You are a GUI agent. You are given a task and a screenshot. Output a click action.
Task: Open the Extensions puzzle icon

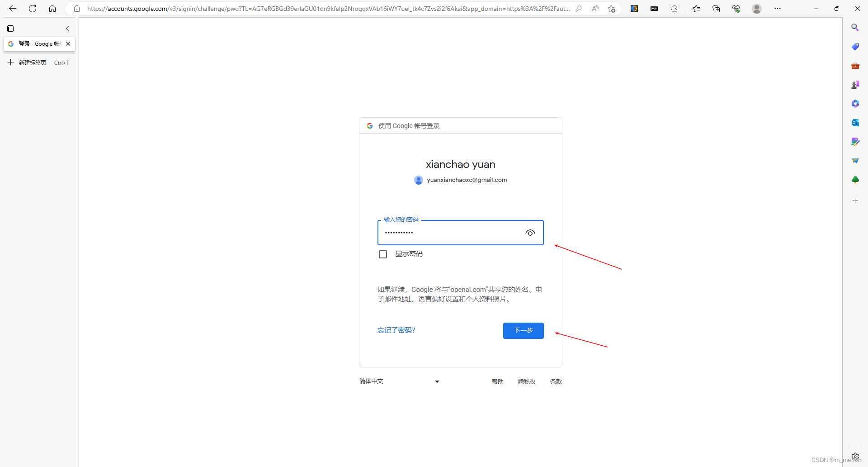coord(674,9)
